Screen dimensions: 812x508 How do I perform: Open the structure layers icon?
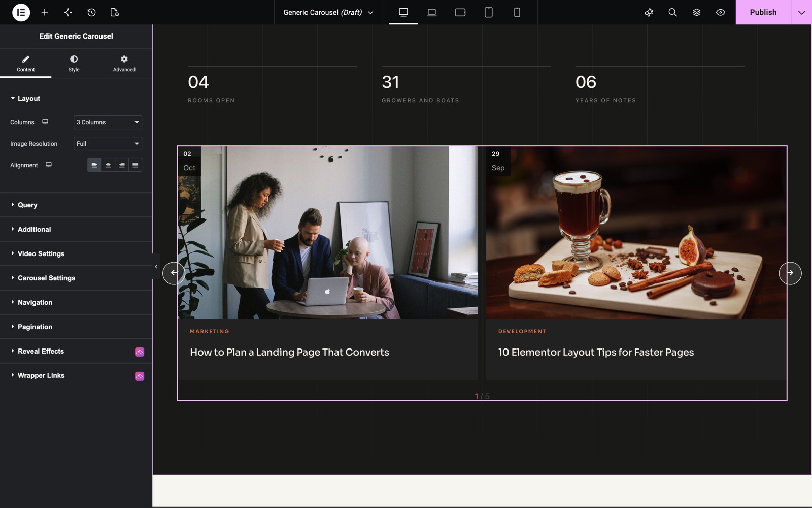point(696,12)
